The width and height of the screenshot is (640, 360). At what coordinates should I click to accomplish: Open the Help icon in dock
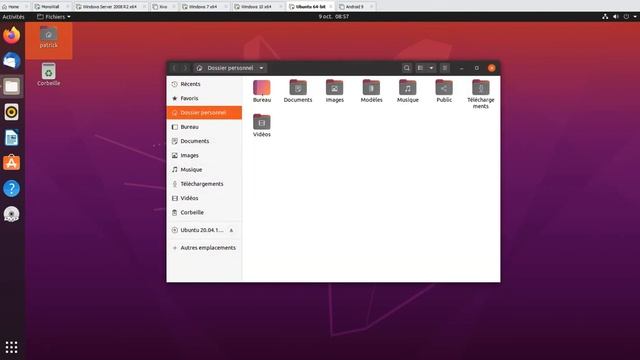point(11,189)
